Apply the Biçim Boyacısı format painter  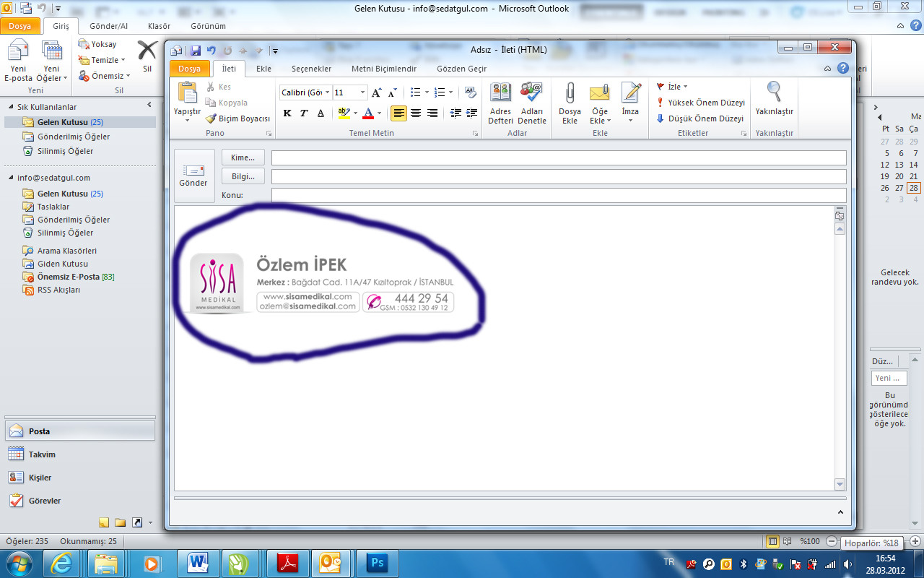237,118
